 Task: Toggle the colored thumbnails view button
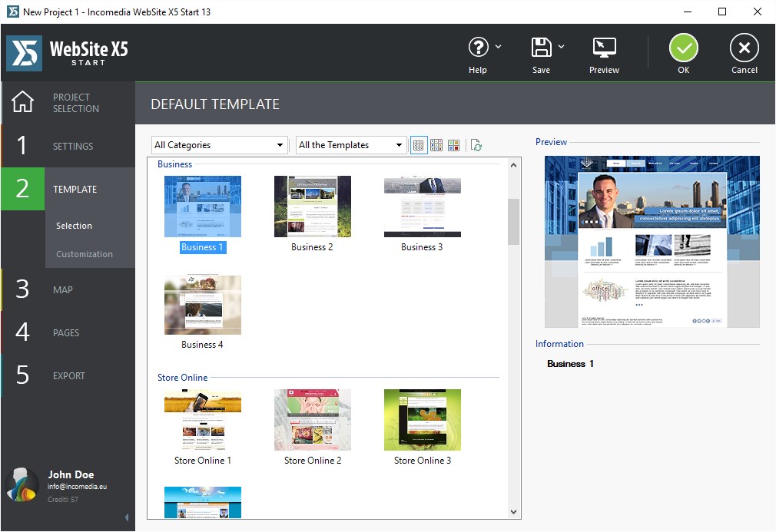[454, 145]
